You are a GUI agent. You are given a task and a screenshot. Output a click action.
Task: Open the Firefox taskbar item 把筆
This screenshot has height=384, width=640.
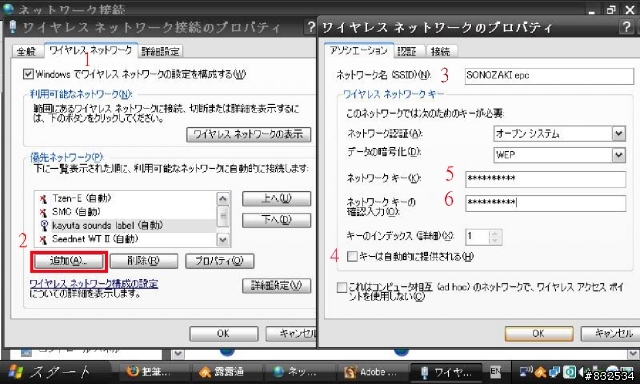tap(155, 372)
